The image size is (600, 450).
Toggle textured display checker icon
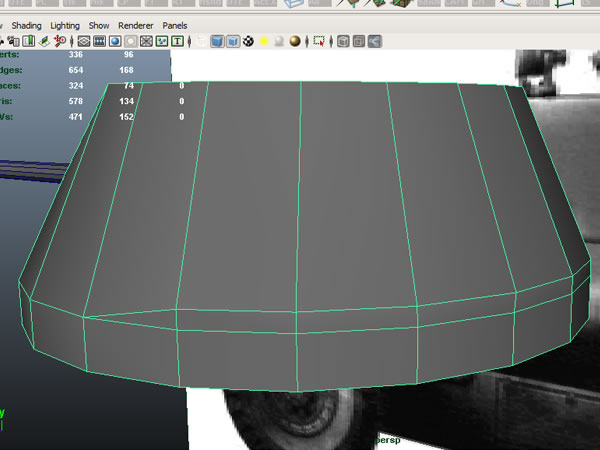[x=247, y=42]
